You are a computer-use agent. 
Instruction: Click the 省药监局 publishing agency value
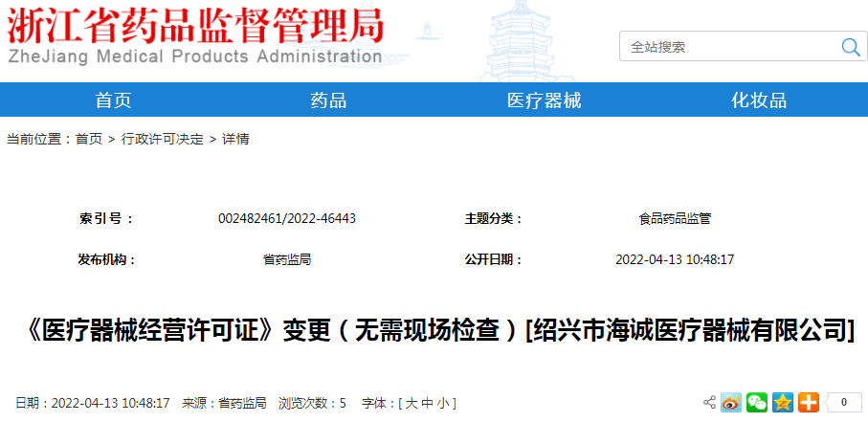coord(287,259)
